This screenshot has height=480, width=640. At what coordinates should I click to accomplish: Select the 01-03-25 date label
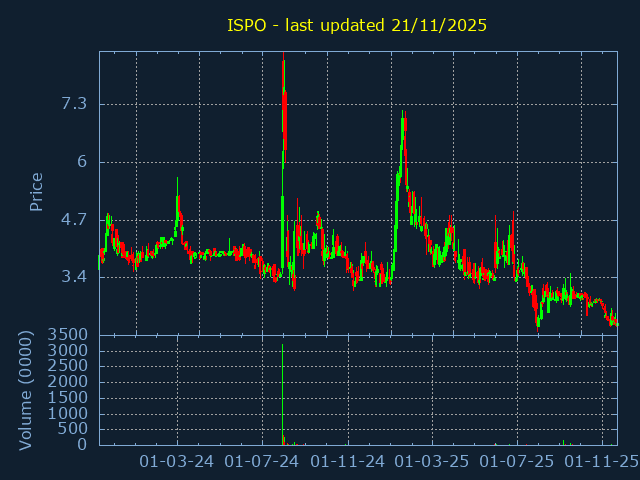pos(432,462)
